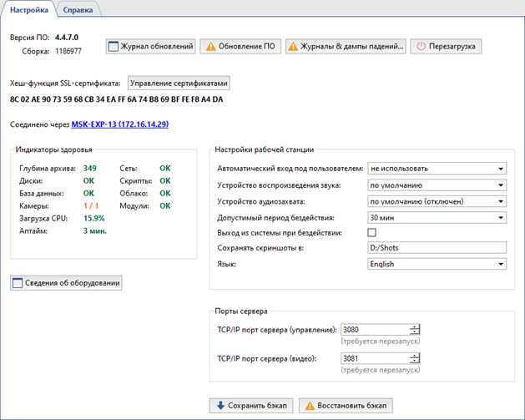Image resolution: width=525 pixels, height=420 pixels.
Task: Switch to the Справка tab
Action: 78,9
